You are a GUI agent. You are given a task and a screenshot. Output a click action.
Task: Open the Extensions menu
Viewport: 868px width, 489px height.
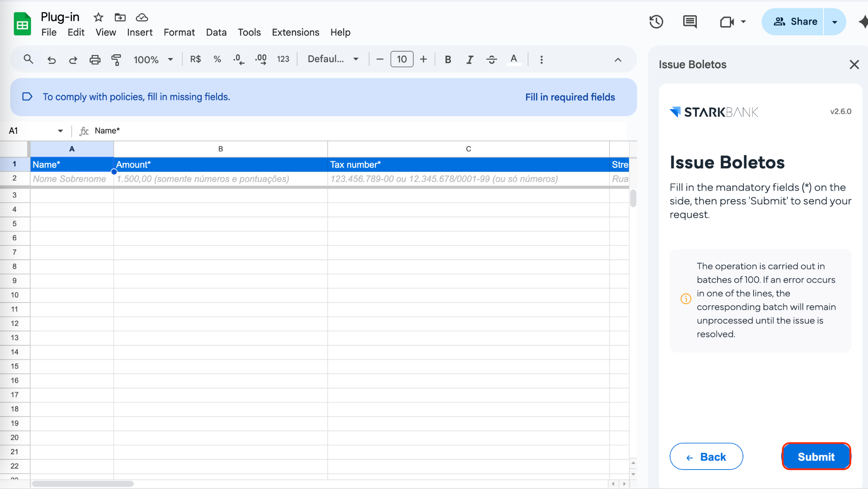[x=295, y=32]
